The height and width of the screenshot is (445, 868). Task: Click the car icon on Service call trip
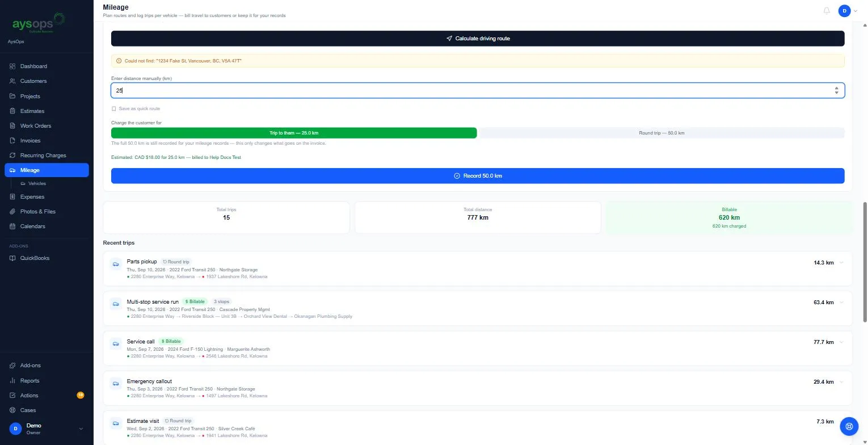pyautogui.click(x=116, y=343)
